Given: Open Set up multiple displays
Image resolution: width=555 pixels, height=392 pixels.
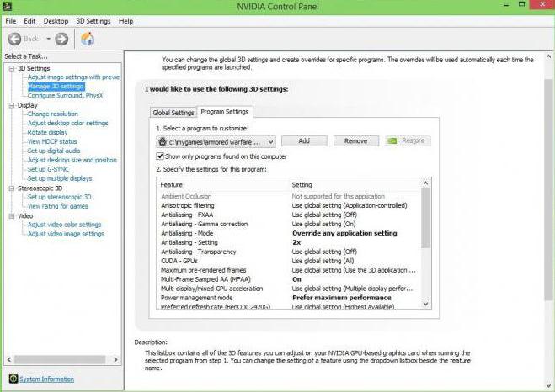Looking at the screenshot, I should pyautogui.click(x=60, y=178).
